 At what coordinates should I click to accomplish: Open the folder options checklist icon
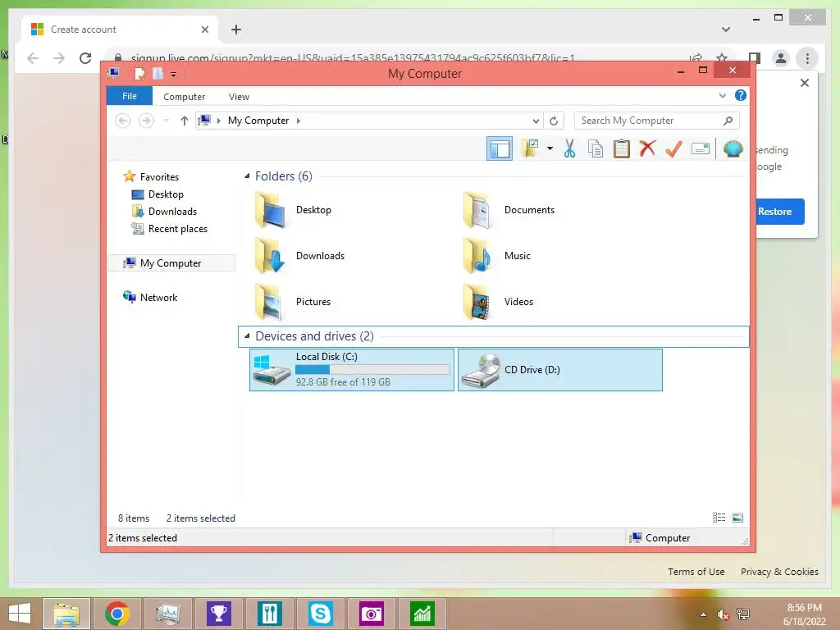pos(531,148)
